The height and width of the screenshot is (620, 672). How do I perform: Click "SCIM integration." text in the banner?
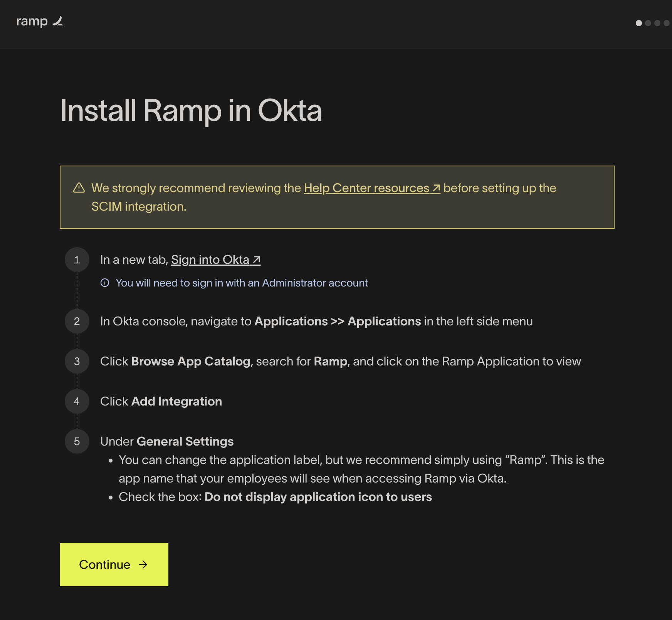pyautogui.click(x=139, y=206)
